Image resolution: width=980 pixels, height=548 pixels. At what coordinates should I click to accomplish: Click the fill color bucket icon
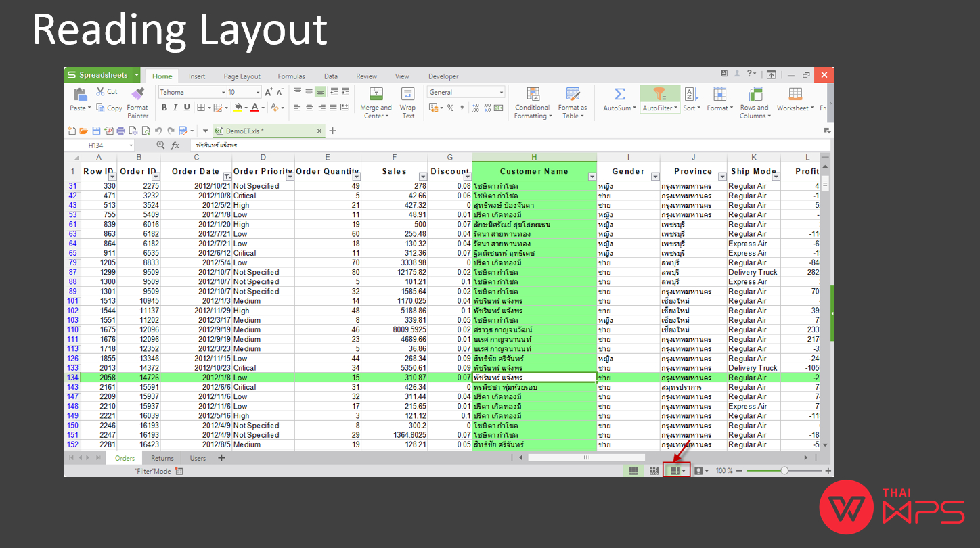pos(238,108)
